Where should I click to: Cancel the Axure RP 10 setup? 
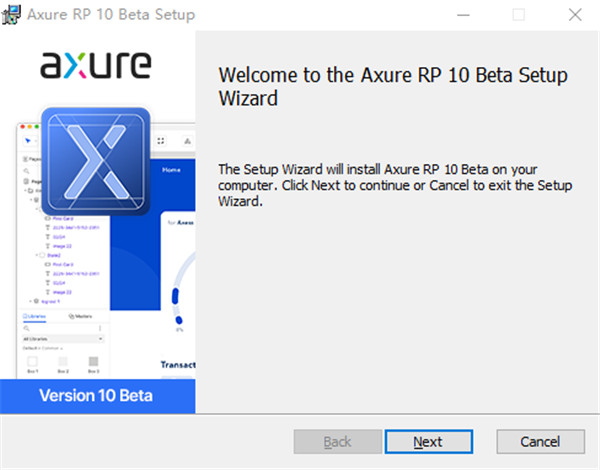pos(540,442)
